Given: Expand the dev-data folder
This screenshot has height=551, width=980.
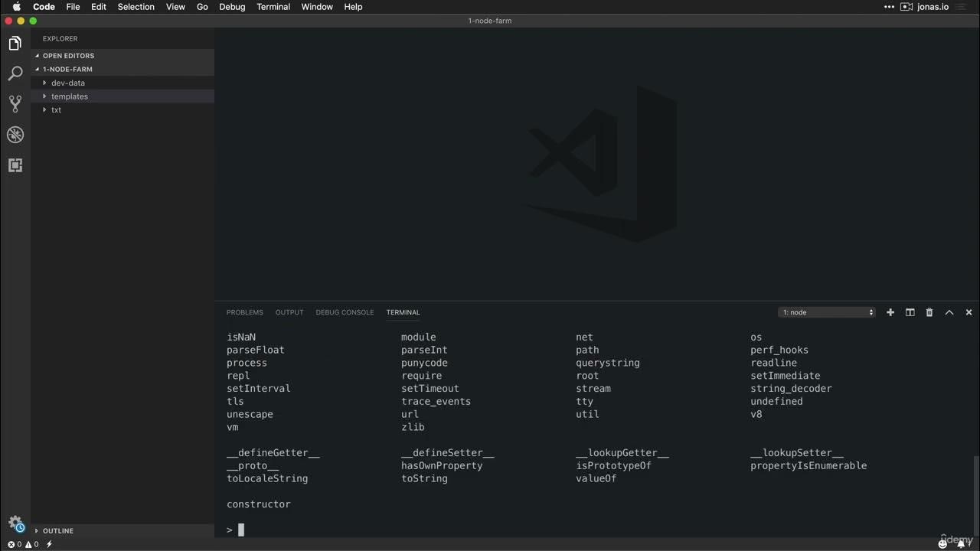Looking at the screenshot, I should [67, 83].
